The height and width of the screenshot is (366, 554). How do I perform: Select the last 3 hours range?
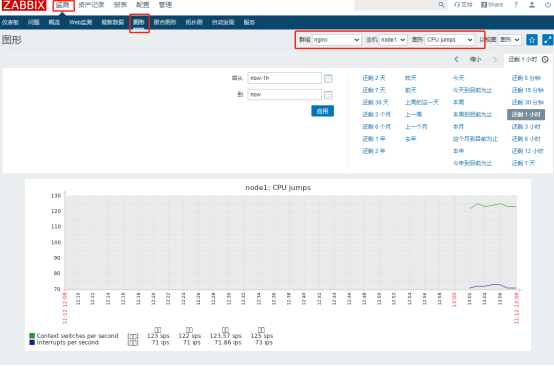pyautogui.click(x=526, y=126)
